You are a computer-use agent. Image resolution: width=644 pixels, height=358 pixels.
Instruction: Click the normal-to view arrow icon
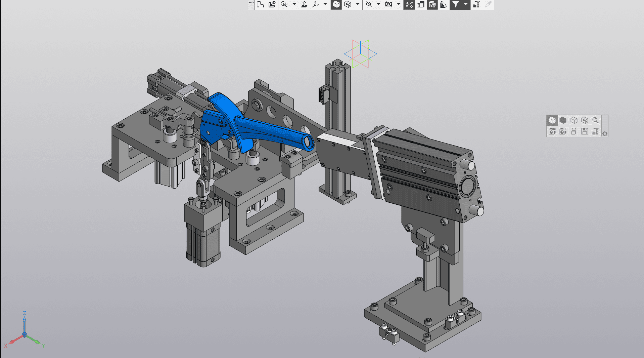[x=304, y=4]
